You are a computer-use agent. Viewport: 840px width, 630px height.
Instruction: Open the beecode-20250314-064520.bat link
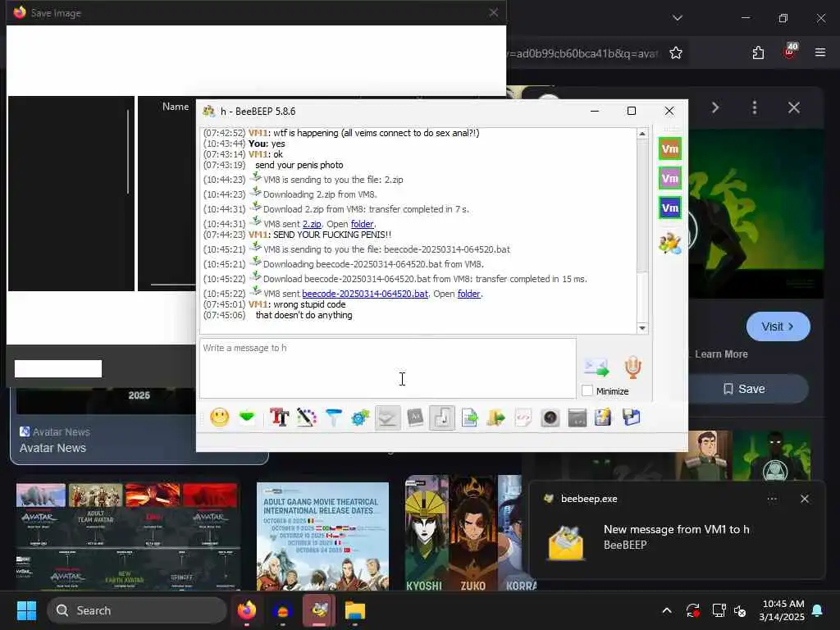[365, 294]
